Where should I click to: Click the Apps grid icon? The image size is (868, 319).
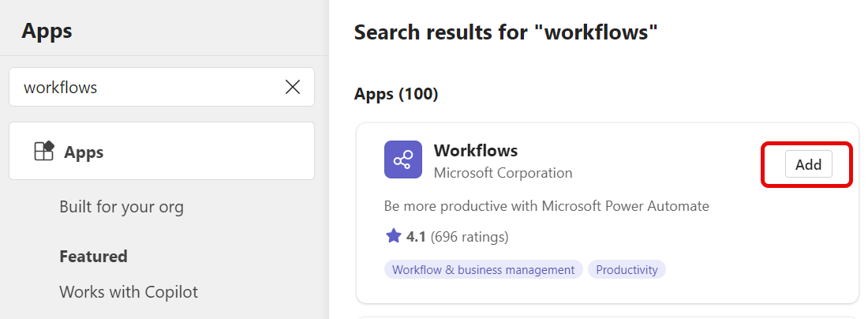pos(44,151)
